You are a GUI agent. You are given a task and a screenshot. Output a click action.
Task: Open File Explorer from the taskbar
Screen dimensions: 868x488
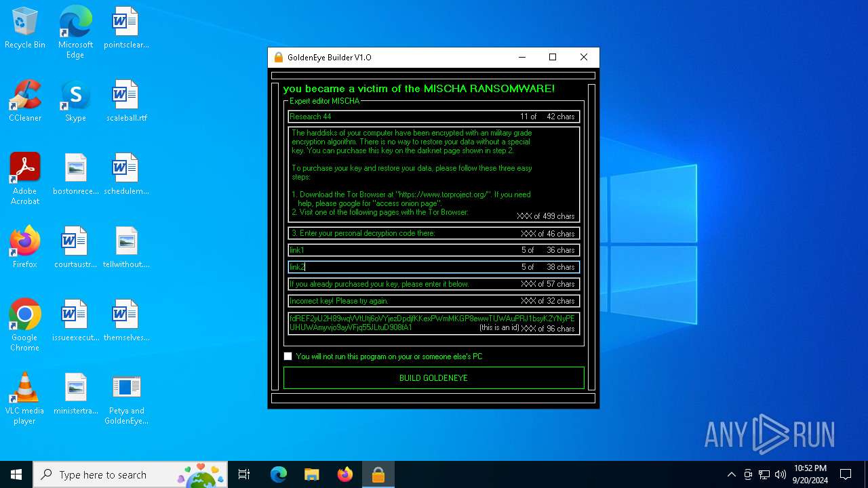tap(312, 474)
